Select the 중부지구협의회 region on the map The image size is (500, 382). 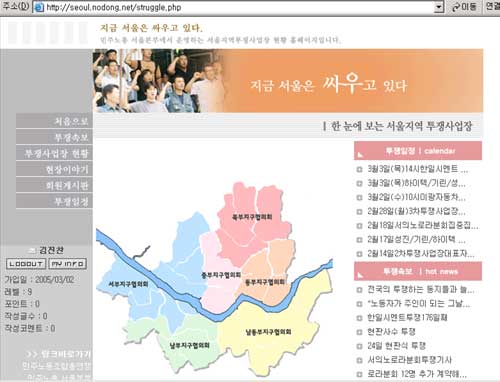pos(221,275)
